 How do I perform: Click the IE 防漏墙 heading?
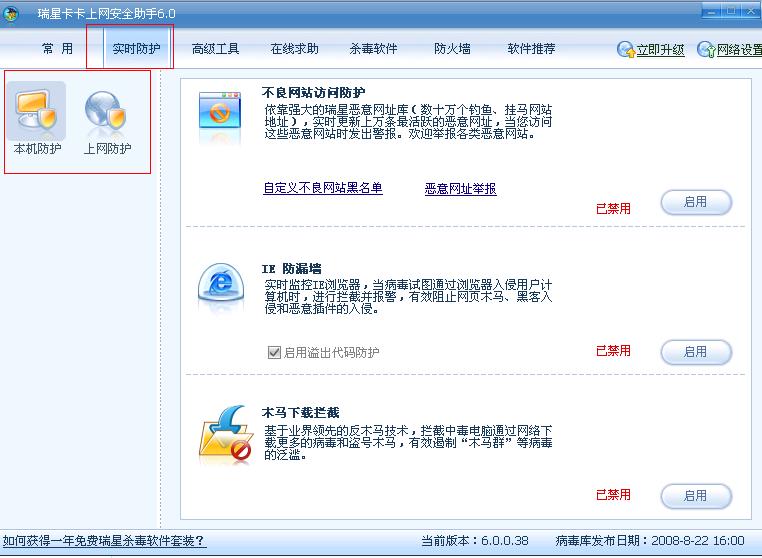tap(292, 268)
